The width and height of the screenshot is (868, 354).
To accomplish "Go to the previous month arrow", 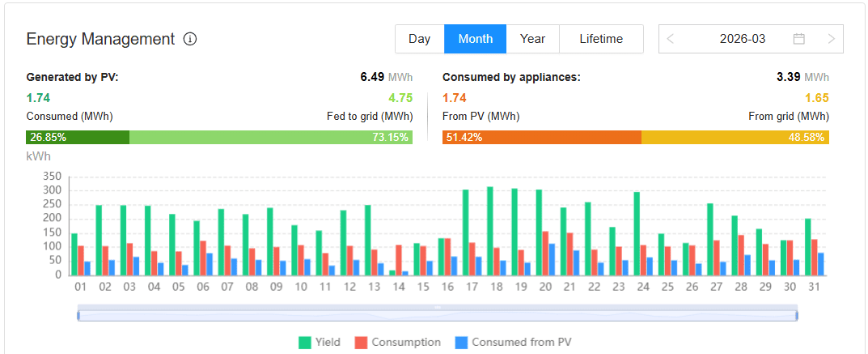I will coord(671,39).
